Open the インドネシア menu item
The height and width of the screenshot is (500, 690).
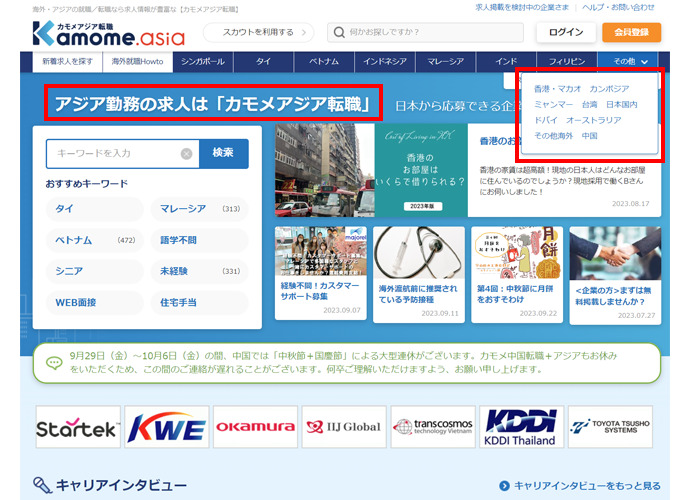pyautogui.click(x=385, y=62)
